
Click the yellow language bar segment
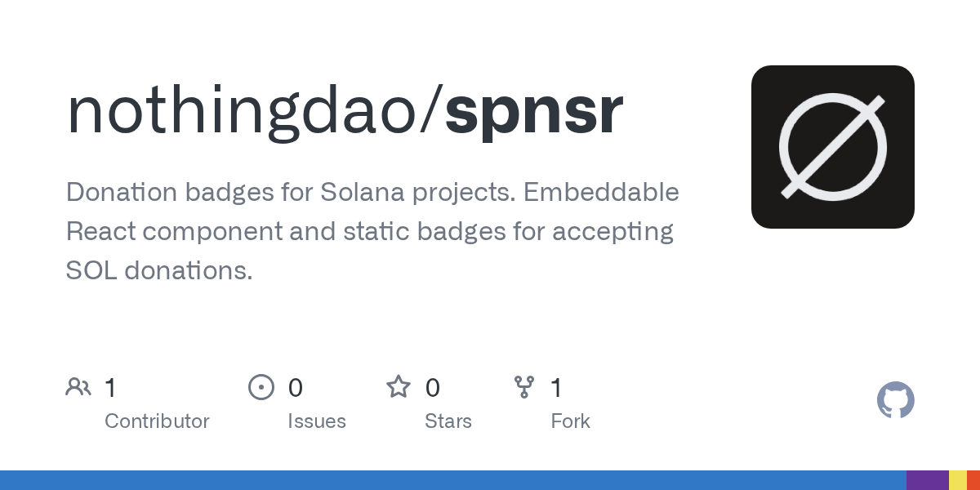click(x=958, y=480)
